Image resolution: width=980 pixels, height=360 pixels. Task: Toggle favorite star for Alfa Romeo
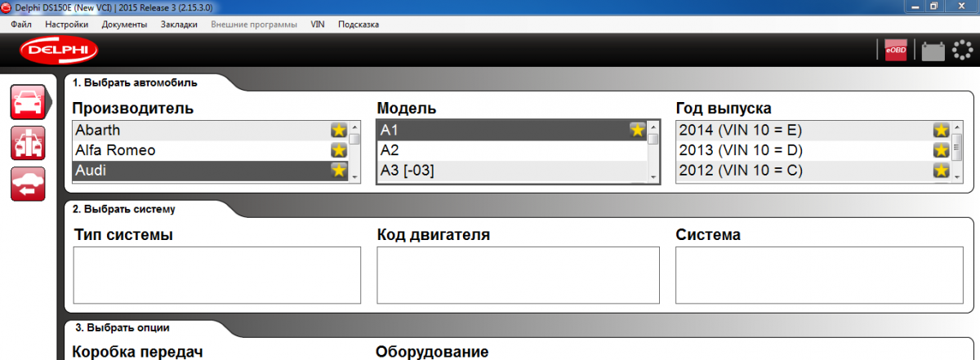pos(339,150)
